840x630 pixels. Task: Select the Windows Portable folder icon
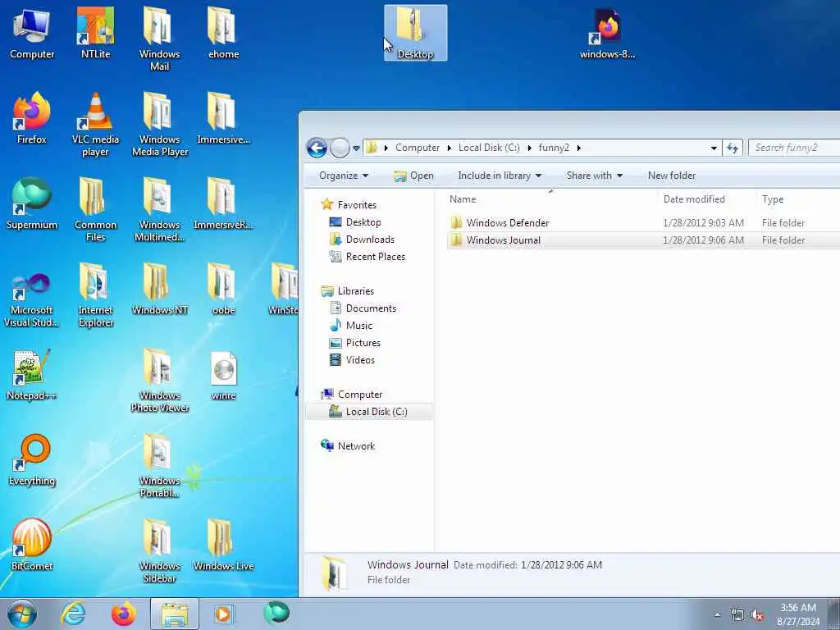tap(160, 466)
